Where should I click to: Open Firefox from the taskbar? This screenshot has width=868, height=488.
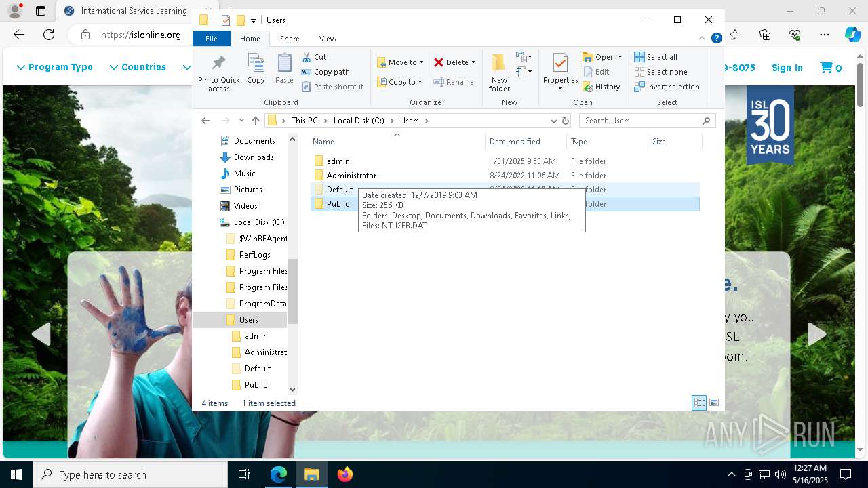tap(345, 474)
